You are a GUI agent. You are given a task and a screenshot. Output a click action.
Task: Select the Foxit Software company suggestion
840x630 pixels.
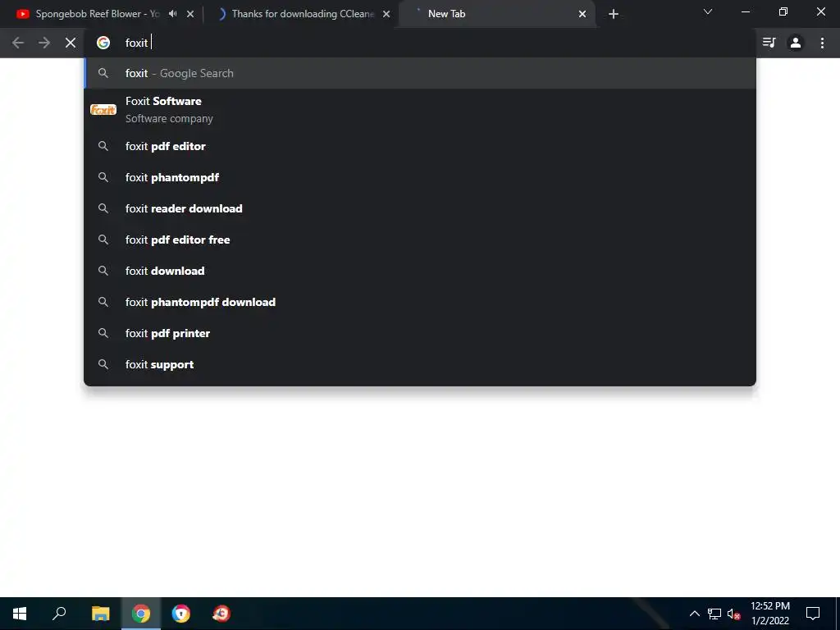point(420,110)
